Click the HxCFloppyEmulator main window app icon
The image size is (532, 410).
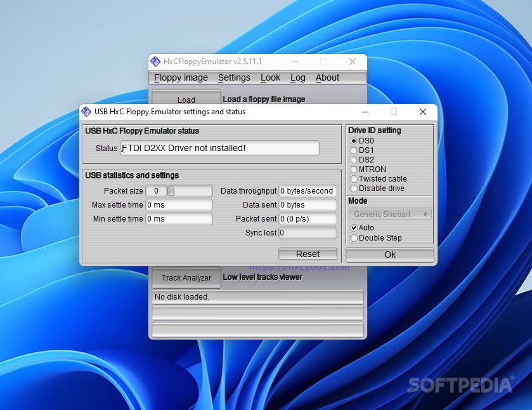(155, 62)
